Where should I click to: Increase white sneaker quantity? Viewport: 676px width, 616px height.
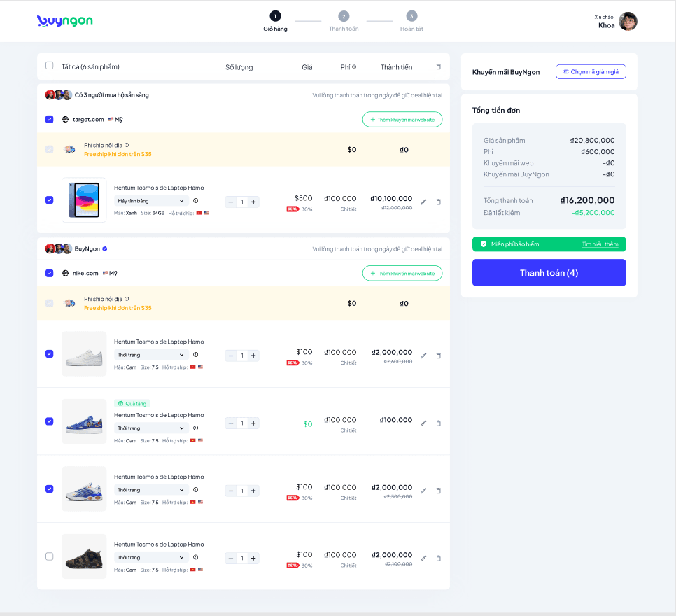point(253,356)
